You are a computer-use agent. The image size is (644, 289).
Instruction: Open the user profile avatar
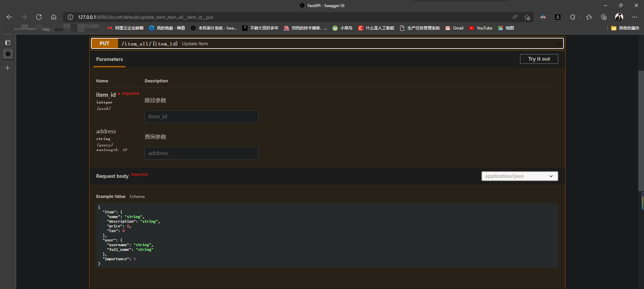click(x=619, y=17)
